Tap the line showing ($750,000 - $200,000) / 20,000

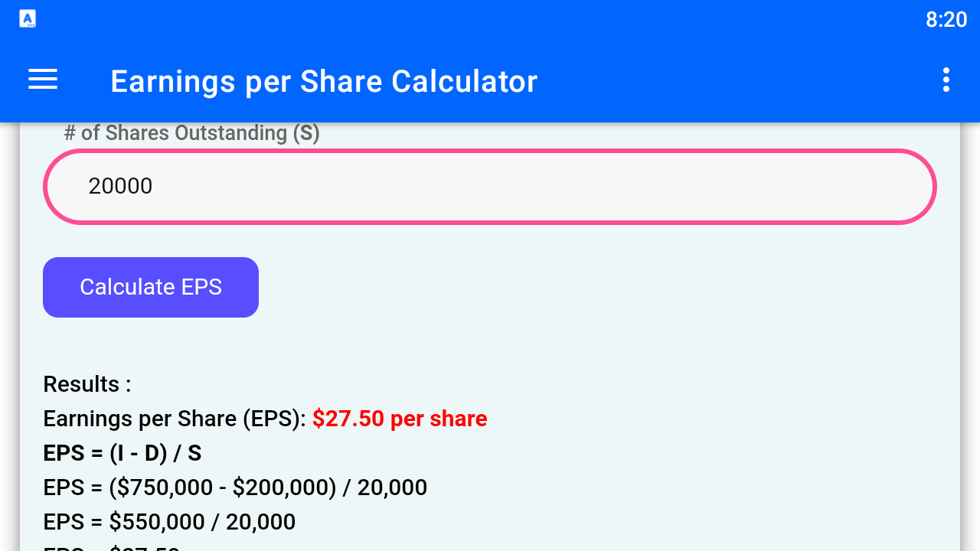[x=235, y=487]
